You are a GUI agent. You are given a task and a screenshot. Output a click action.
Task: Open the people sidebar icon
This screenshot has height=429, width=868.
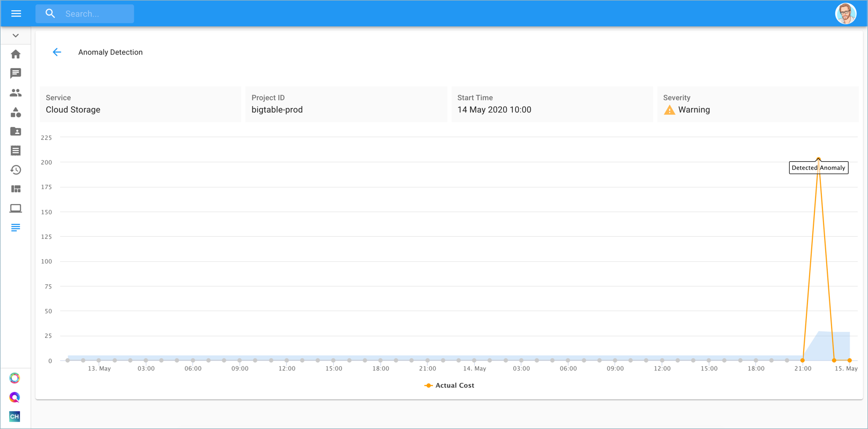[16, 93]
